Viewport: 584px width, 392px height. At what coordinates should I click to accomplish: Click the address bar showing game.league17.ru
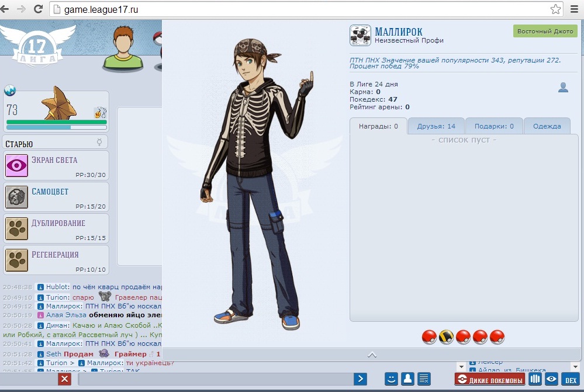pyautogui.click(x=306, y=9)
